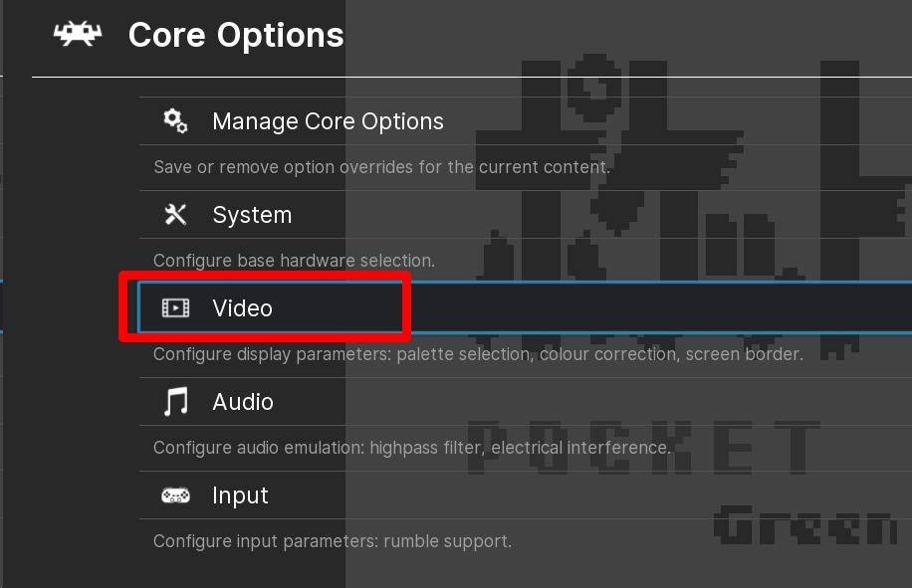Click the RetroArch invader logo icon

78,34
